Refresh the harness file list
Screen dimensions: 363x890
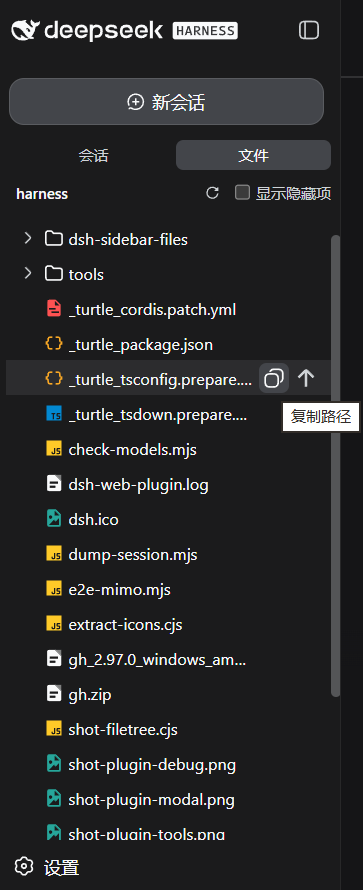213,194
